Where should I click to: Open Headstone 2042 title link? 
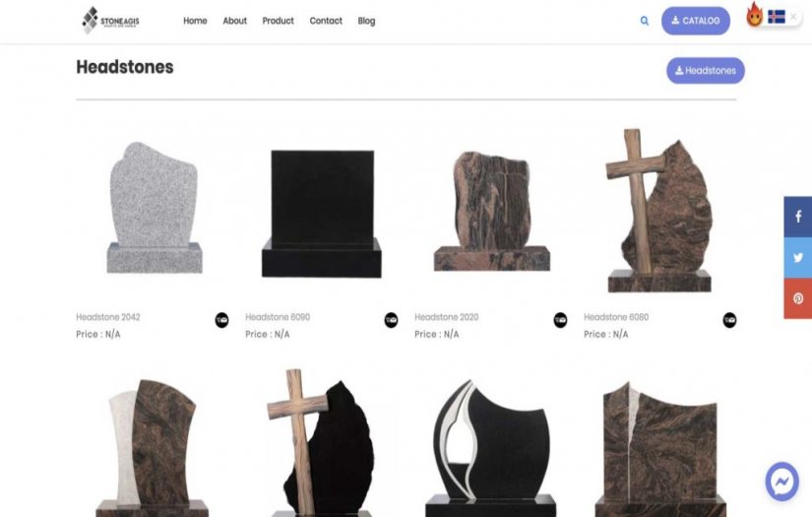[x=108, y=317]
